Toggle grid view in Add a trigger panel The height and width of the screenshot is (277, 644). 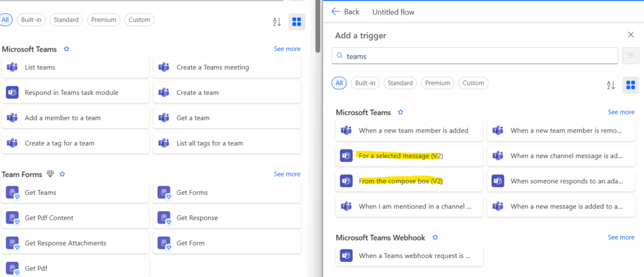[x=630, y=85]
